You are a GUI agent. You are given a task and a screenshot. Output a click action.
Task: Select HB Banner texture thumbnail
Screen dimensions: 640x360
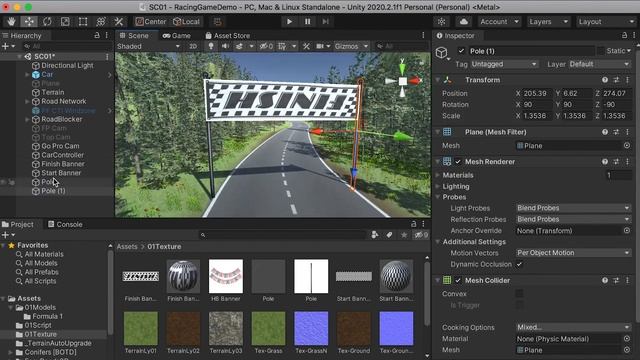point(226,277)
